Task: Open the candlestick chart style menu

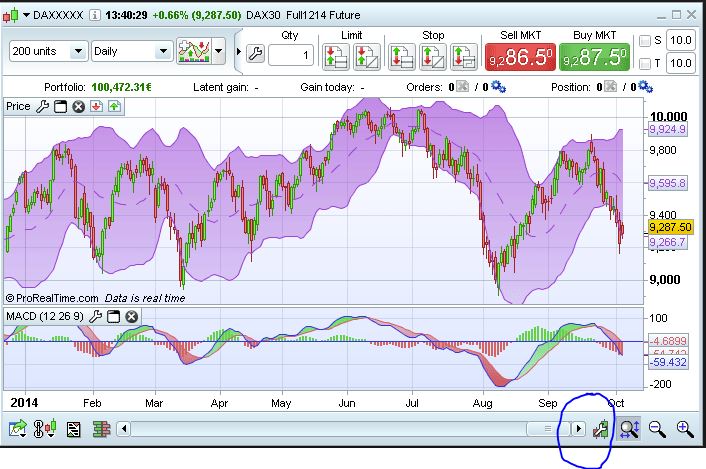Action: click(x=16, y=15)
